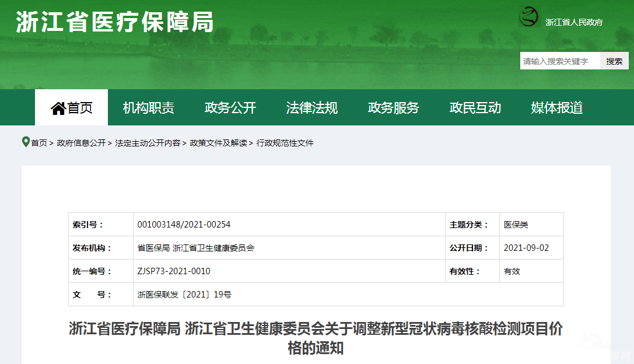The image size is (634, 364).
Task: Open 法定主动公开内容 breadcrumb link
Action: (x=148, y=143)
